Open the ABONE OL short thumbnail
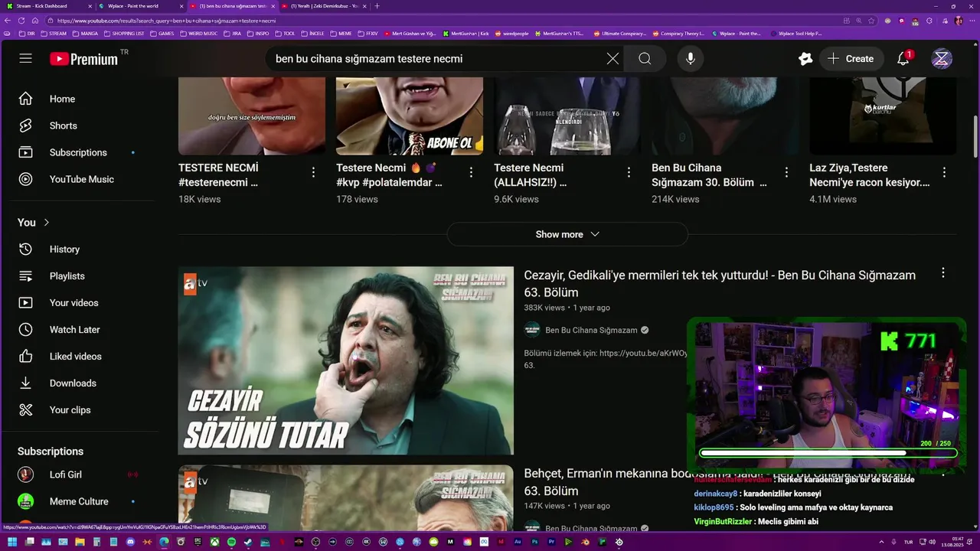 [x=410, y=116]
